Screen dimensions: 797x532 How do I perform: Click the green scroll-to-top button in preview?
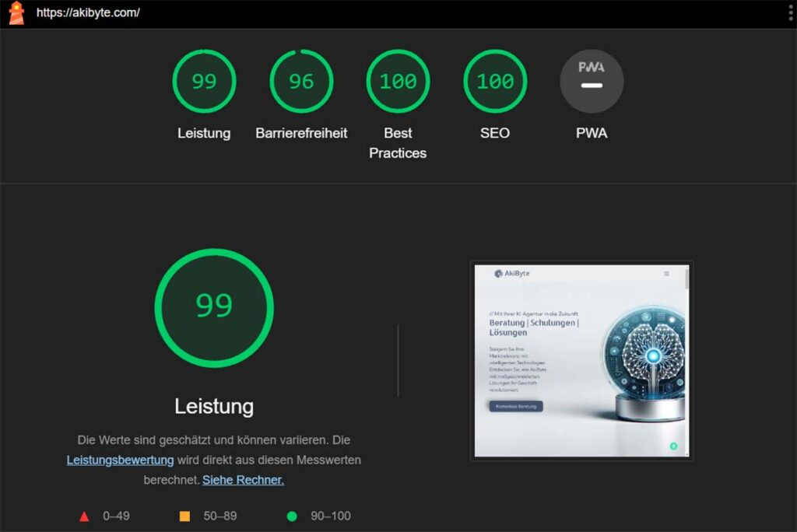click(x=673, y=446)
